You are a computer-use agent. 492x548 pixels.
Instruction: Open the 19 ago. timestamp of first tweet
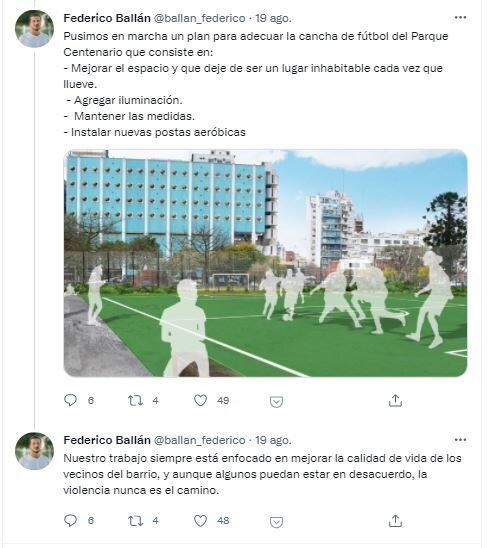(273, 18)
